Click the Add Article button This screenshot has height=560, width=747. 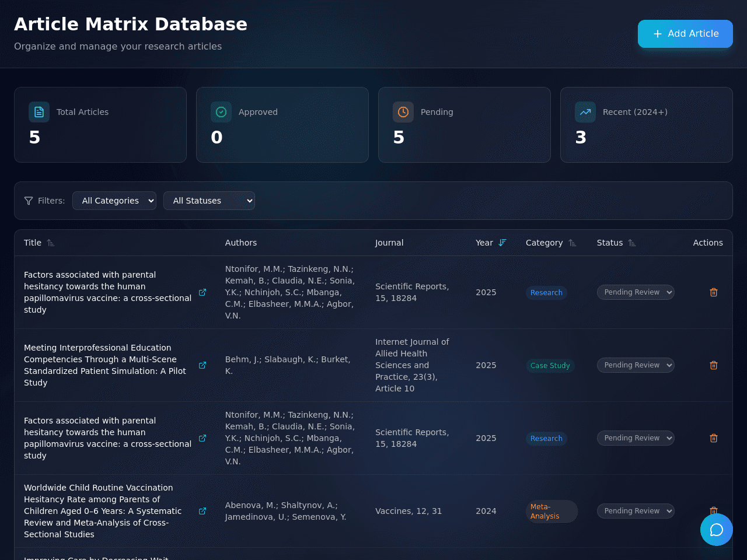685,34
